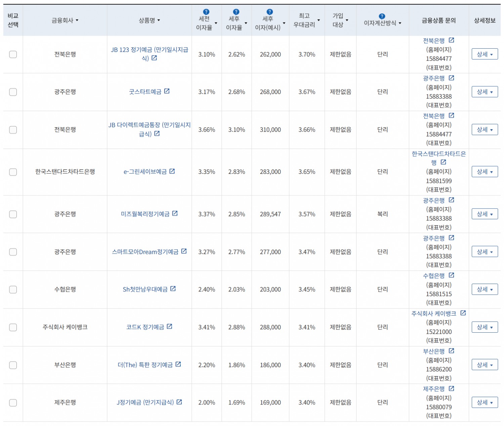Open help icon above 세전 이자율
This screenshot has height=426, width=504.
[x=206, y=12]
